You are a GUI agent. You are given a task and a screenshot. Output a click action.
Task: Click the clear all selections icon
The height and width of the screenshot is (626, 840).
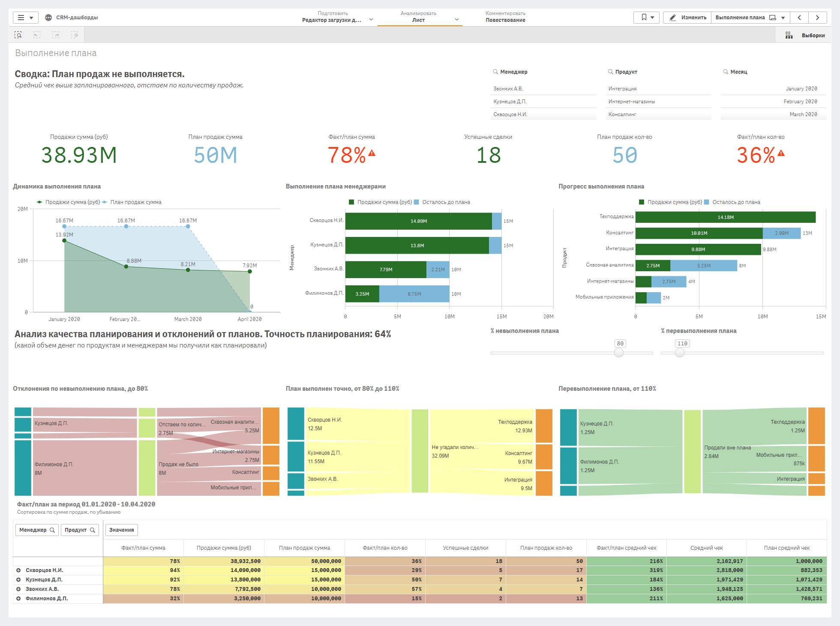pyautogui.click(x=75, y=35)
